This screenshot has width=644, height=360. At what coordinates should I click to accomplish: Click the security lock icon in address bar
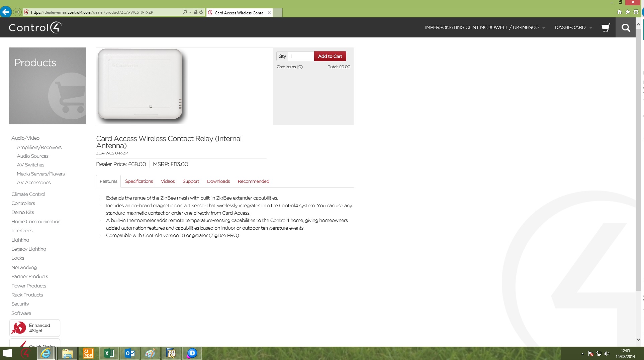[196, 12]
